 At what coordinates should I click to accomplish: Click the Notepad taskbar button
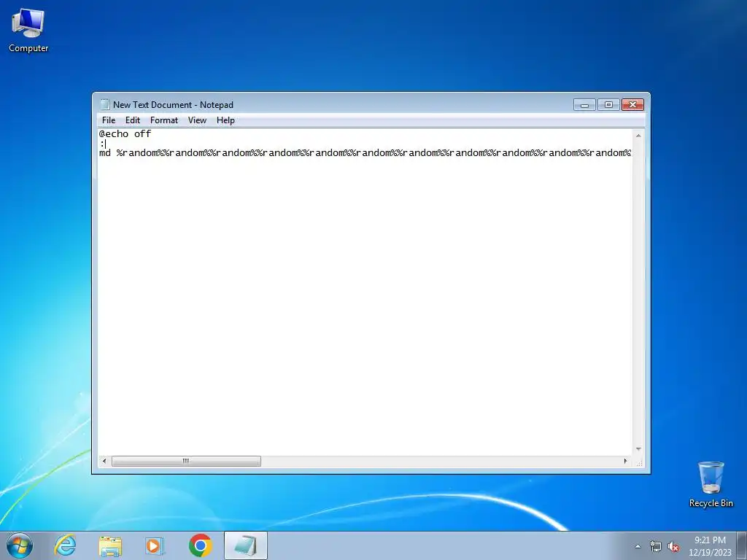[245, 545]
